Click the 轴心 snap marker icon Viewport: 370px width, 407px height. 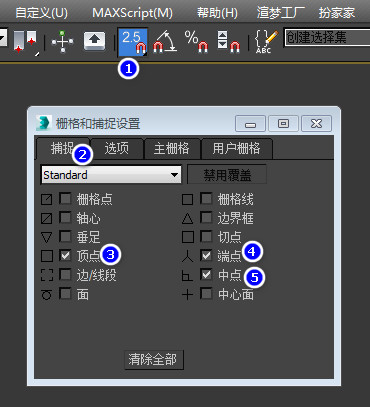pos(47,219)
